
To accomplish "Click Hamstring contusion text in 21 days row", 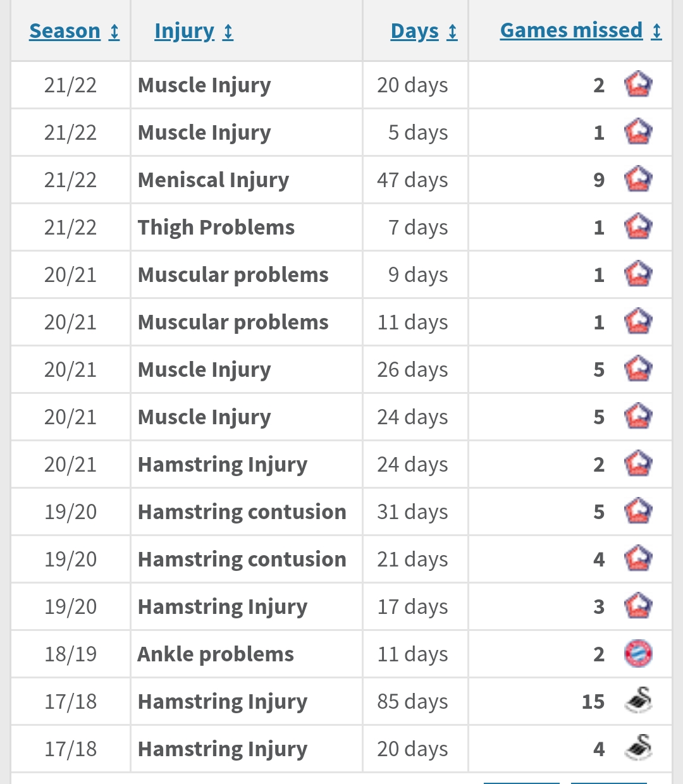I will click(242, 560).
